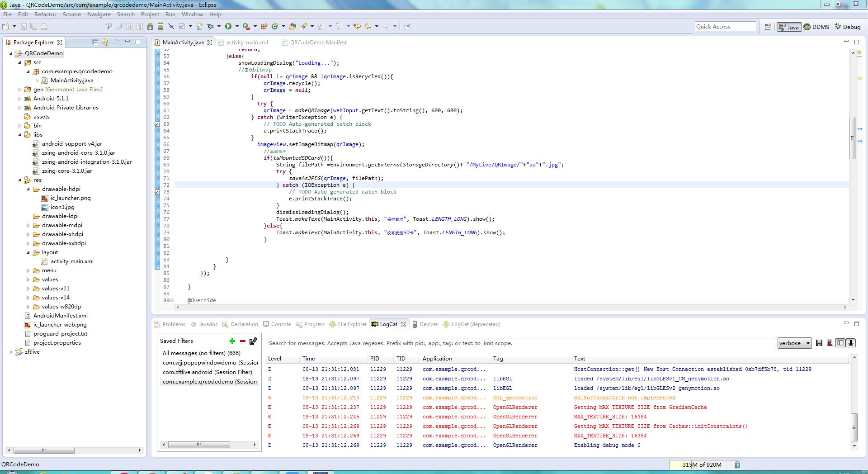
Task: Click the Forward navigation arrow
Action: point(386,26)
